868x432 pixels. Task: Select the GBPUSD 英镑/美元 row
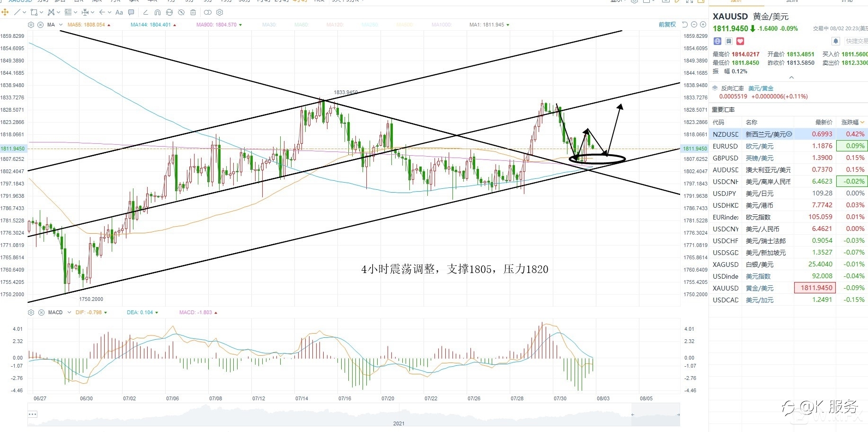pos(788,158)
